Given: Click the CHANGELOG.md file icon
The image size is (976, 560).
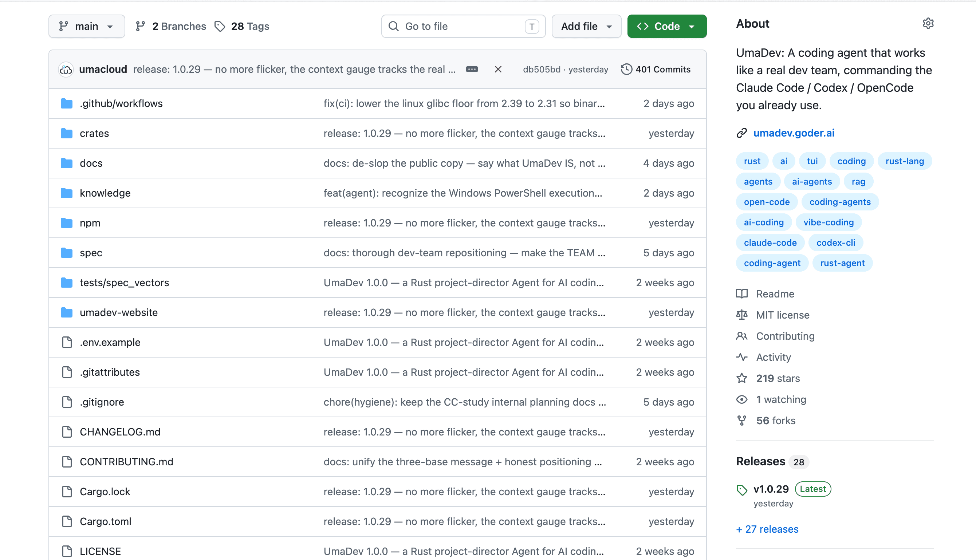Looking at the screenshot, I should (x=67, y=432).
